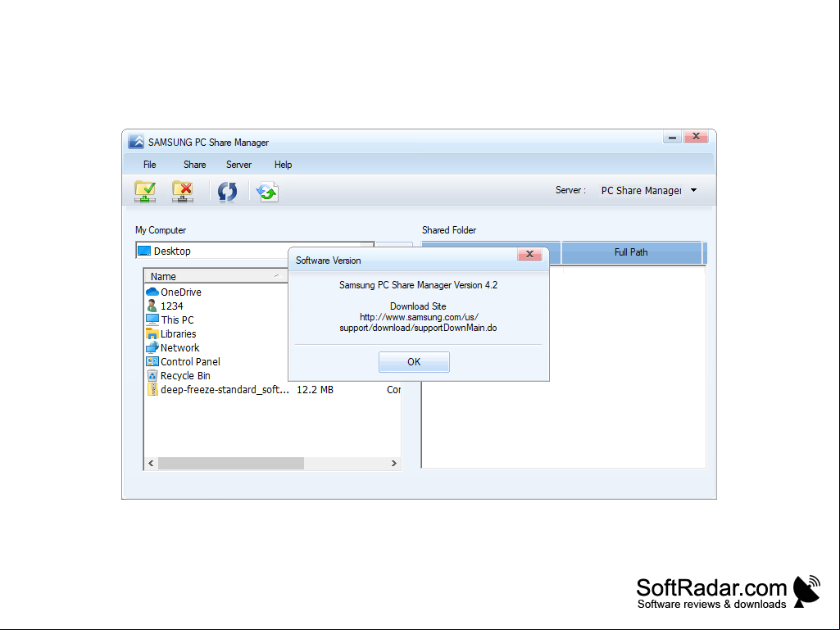Screen dimensions: 840x630
Task: Open the Share menu
Action: pos(194,165)
